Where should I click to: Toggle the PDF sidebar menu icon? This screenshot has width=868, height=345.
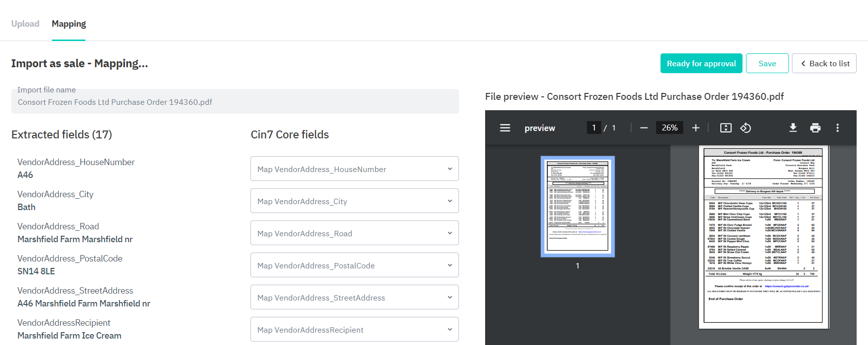tap(505, 128)
